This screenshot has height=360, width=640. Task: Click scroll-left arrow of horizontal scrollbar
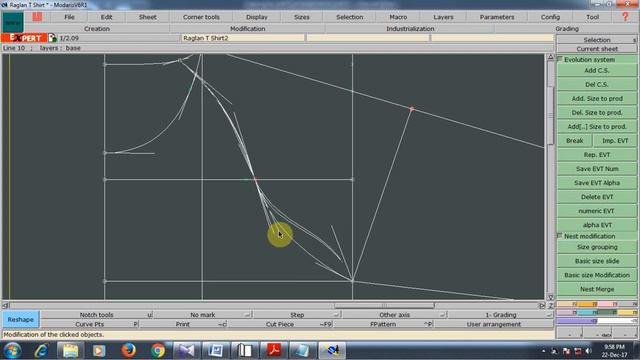pos(5,305)
